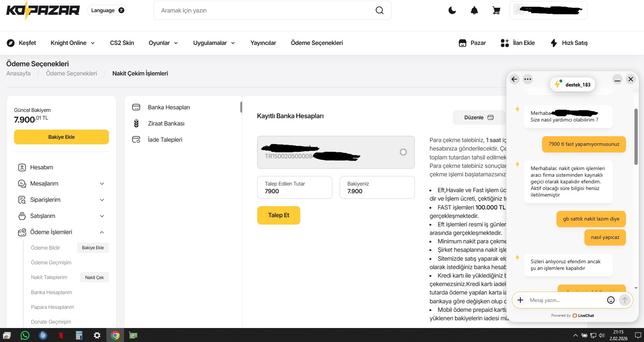Open Ödeme Seçenekleri in the top navigation
Viewport: 644px width, 342px height.
(x=316, y=43)
